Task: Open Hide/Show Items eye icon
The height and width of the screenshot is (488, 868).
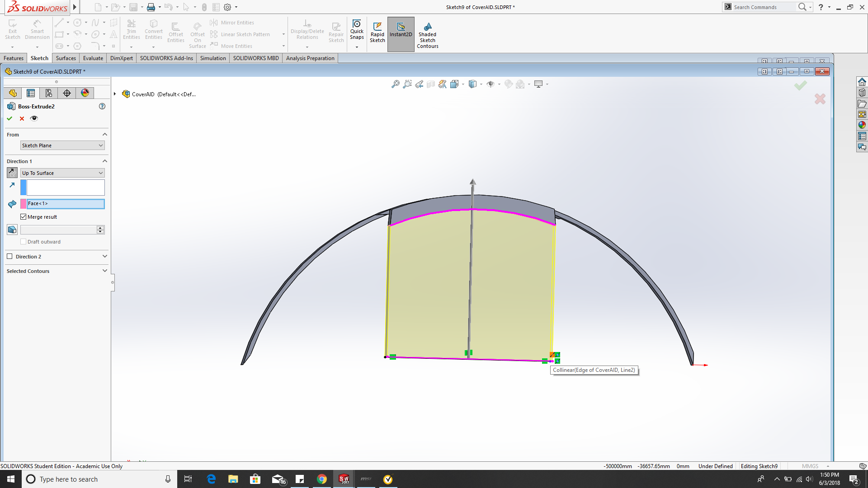Action: point(491,84)
